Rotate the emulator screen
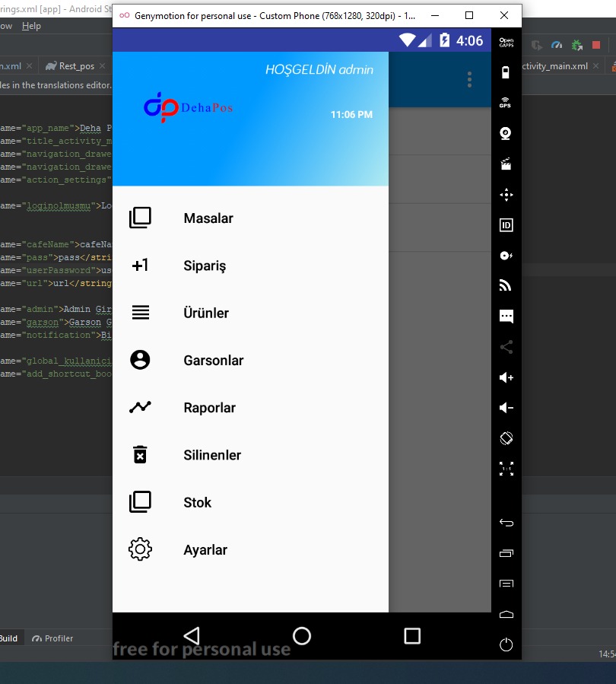Image resolution: width=616 pixels, height=684 pixels. 506,438
